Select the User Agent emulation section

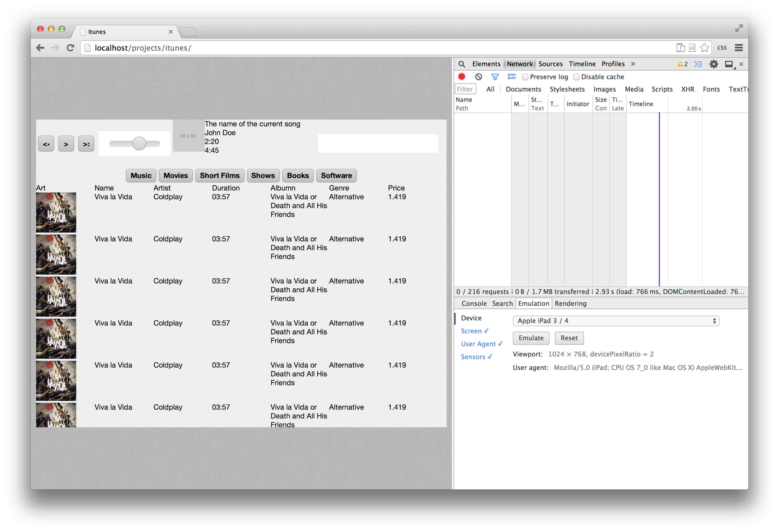pyautogui.click(x=481, y=344)
